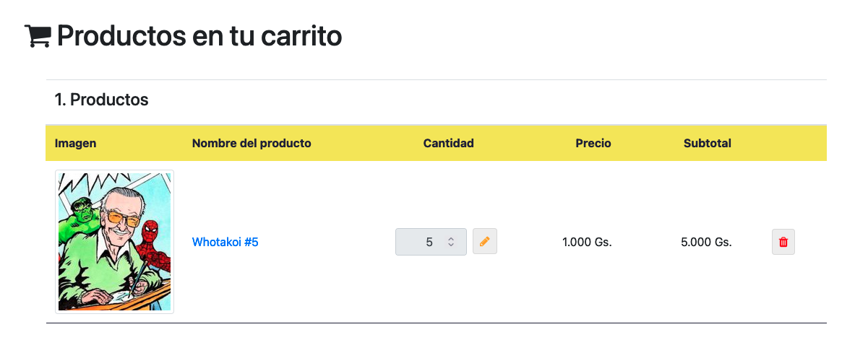
Task: Decrease quantity with the stepper down arrow
Action: coord(451,245)
